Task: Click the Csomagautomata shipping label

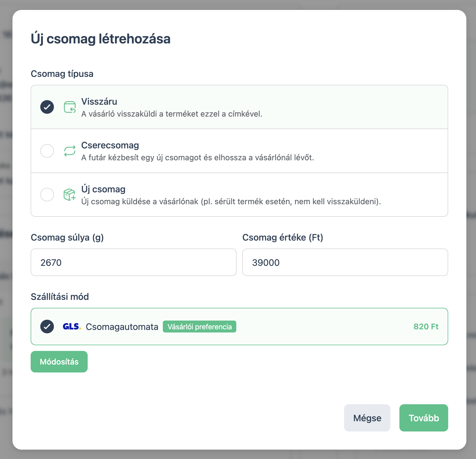Action: pyautogui.click(x=122, y=327)
